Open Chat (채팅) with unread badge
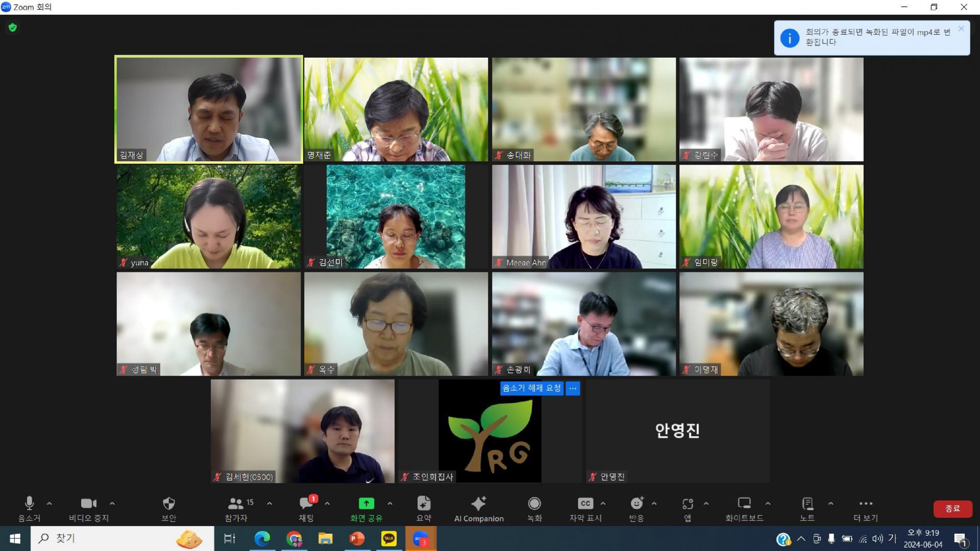This screenshot has width=980, height=551. pos(306,504)
